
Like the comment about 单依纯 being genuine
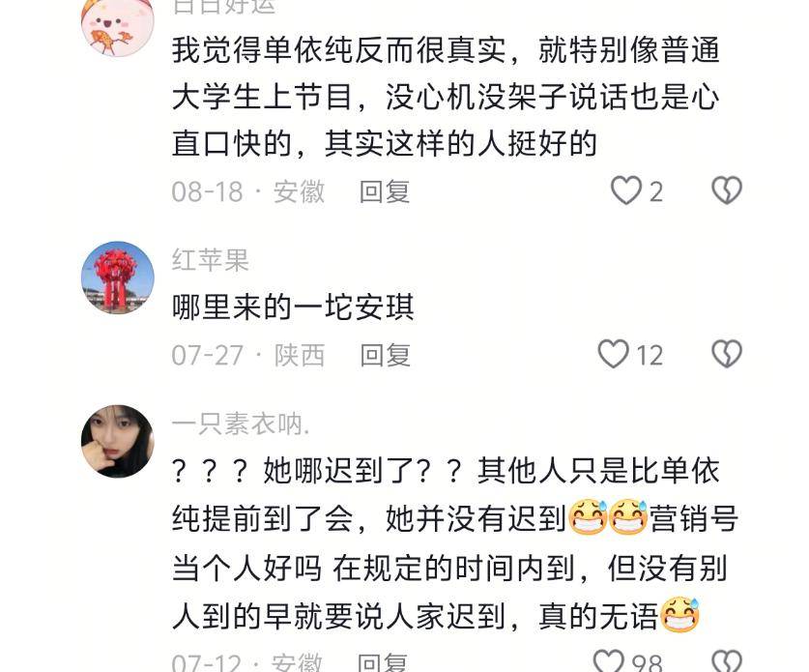click(626, 190)
